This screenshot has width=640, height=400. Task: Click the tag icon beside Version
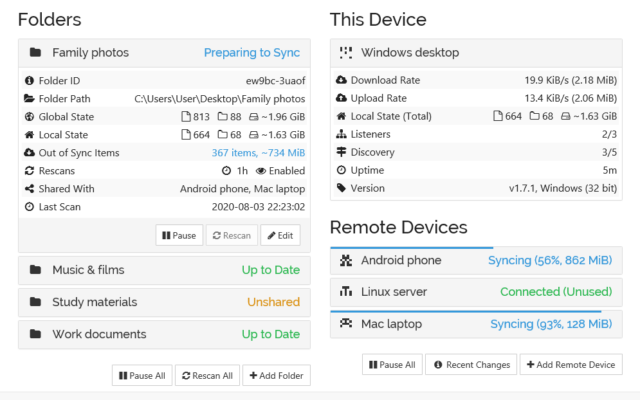pos(341,188)
